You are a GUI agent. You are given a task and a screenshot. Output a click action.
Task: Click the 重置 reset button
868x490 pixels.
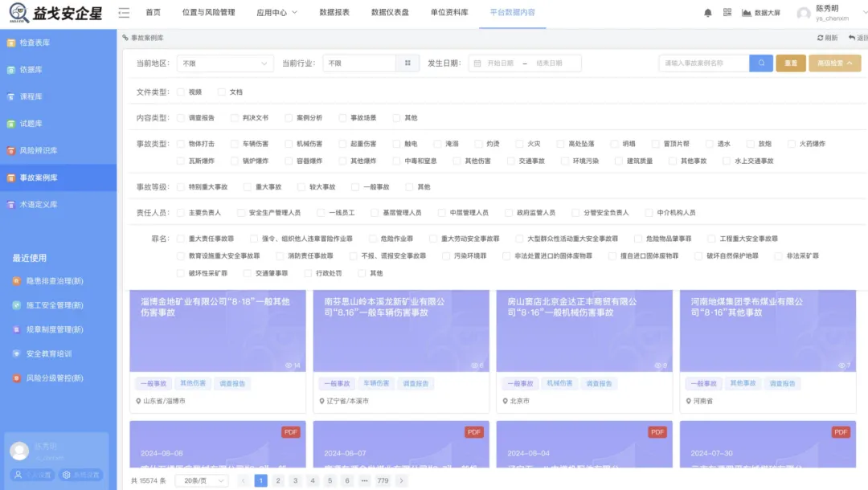[790, 63]
